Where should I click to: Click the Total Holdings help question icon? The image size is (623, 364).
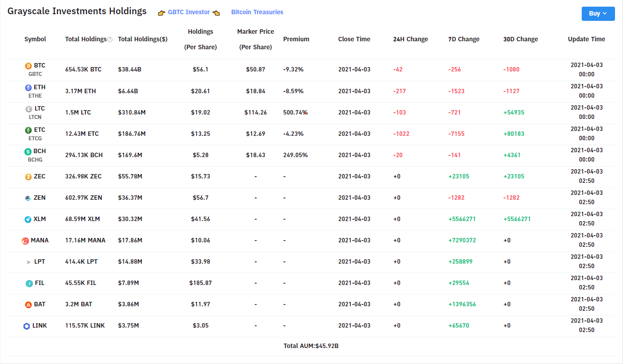[110, 40]
